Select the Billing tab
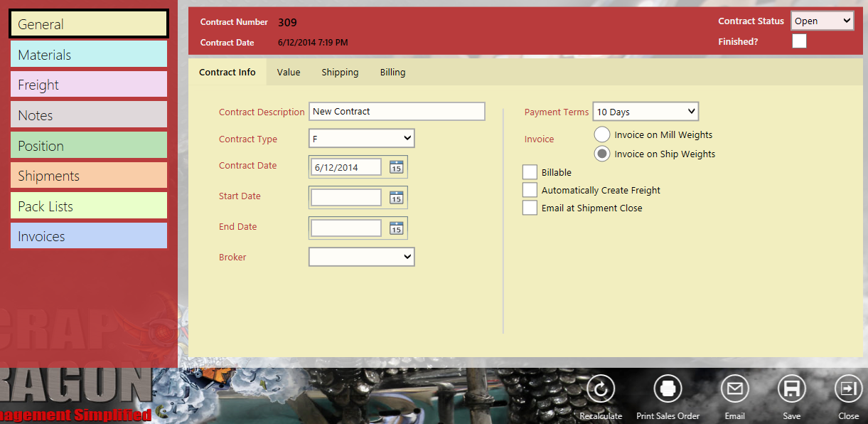868x424 pixels. click(392, 72)
